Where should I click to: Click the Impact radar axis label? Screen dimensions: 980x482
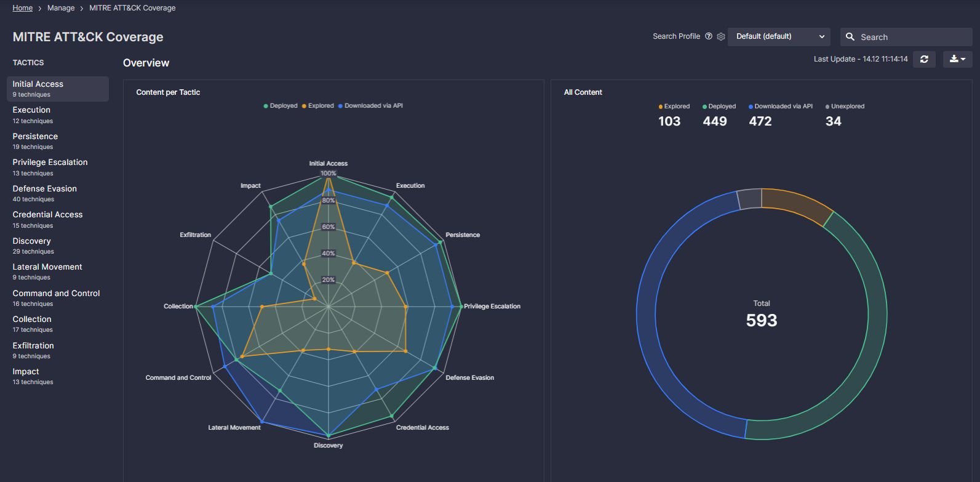(250, 186)
